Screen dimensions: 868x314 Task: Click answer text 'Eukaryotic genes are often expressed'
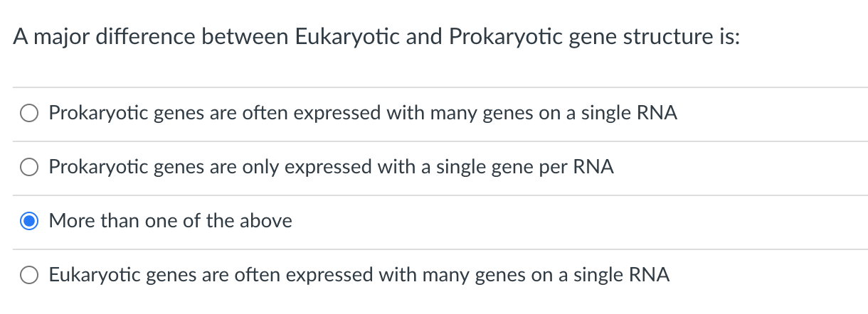point(359,275)
